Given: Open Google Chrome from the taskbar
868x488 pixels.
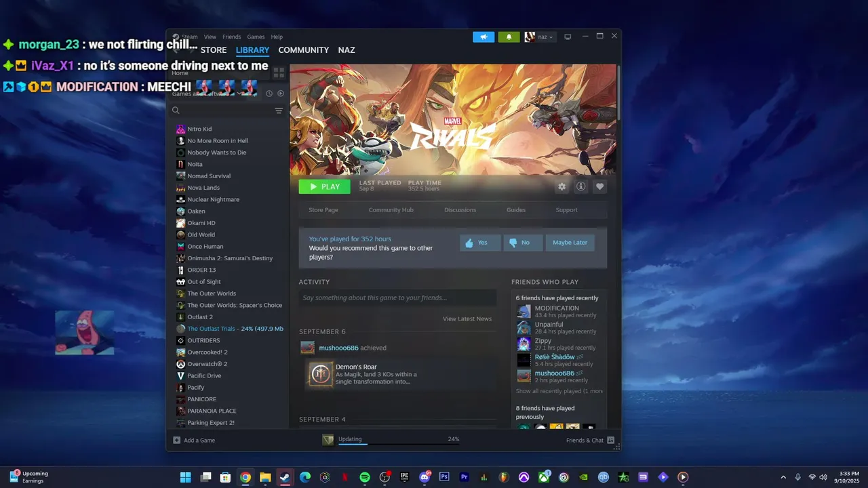Looking at the screenshot, I should (x=245, y=477).
